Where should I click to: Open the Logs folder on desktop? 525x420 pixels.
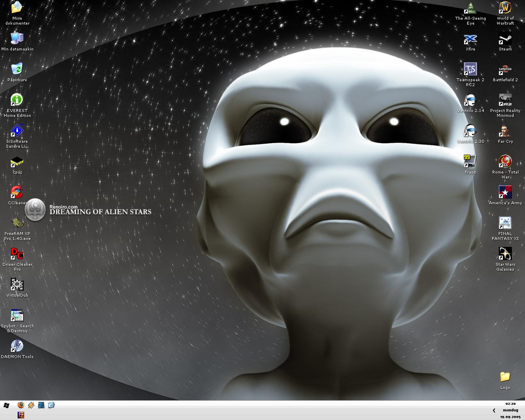pyautogui.click(x=505, y=377)
